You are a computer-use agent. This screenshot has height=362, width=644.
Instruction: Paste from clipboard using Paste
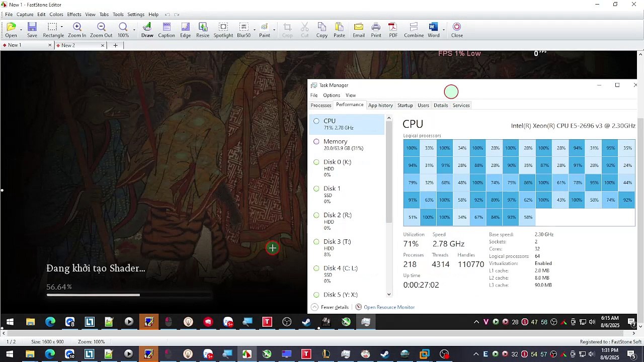click(339, 30)
